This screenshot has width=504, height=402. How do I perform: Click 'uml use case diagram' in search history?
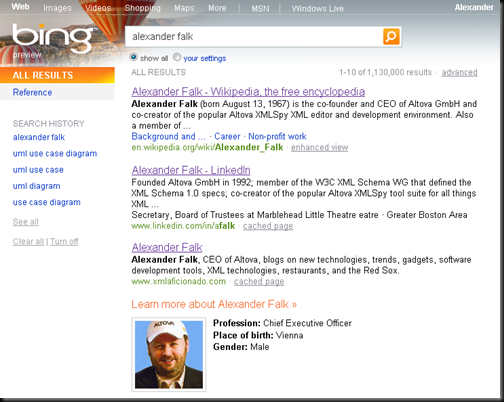(55, 154)
